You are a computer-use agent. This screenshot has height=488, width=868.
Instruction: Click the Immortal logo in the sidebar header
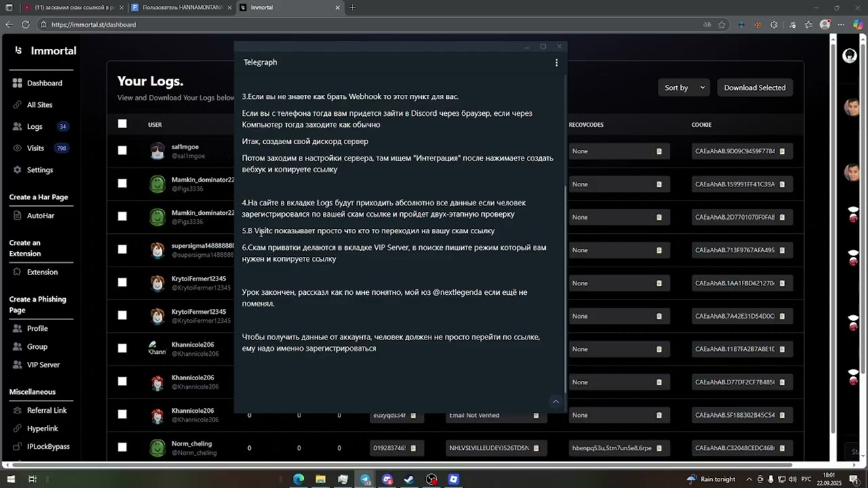pos(18,51)
